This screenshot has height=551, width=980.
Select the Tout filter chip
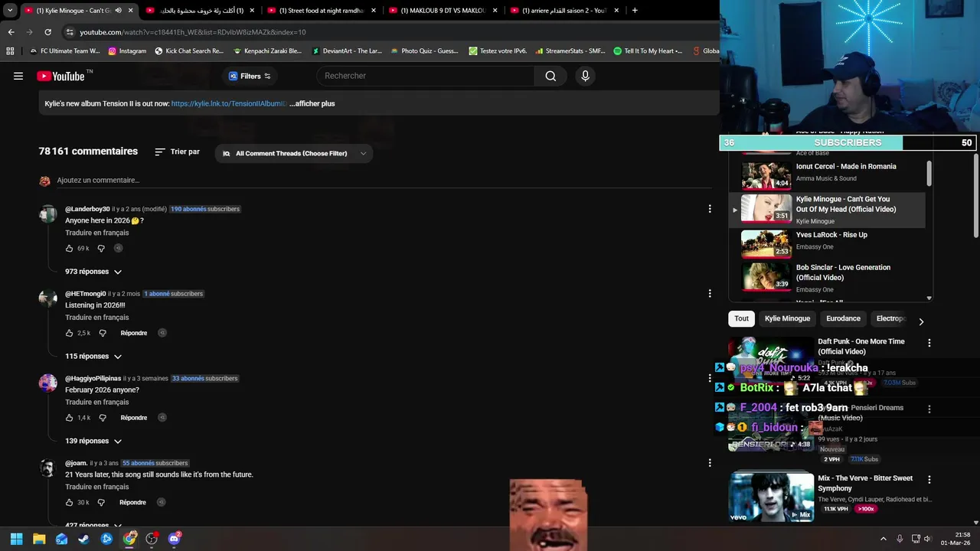742,318
